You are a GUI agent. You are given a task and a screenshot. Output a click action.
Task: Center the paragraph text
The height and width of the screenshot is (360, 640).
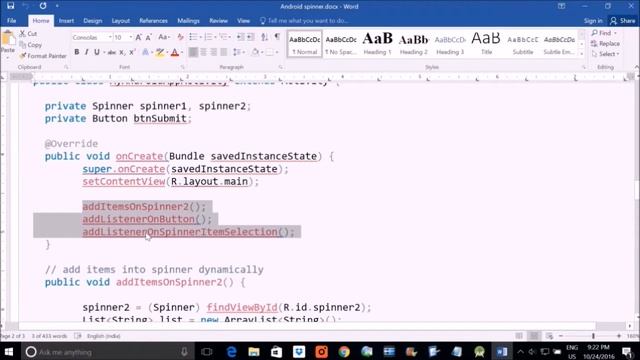click(203, 52)
